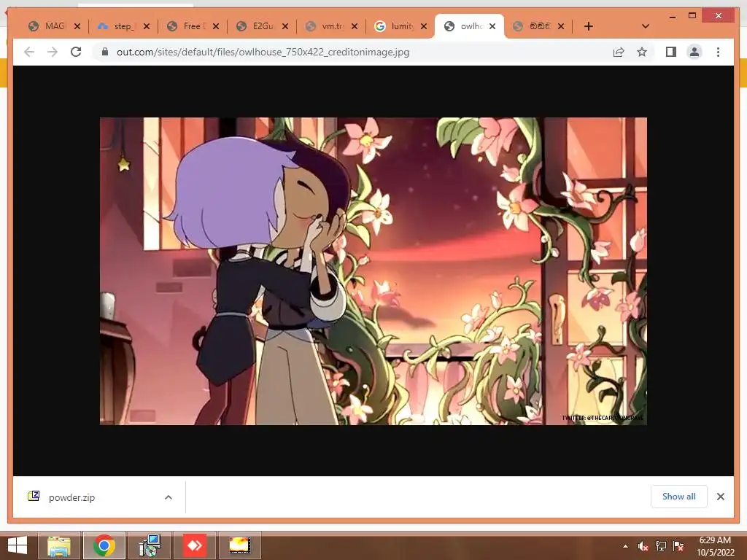The width and height of the screenshot is (747, 560).
Task: Close the downloads bar
Action: click(720, 497)
